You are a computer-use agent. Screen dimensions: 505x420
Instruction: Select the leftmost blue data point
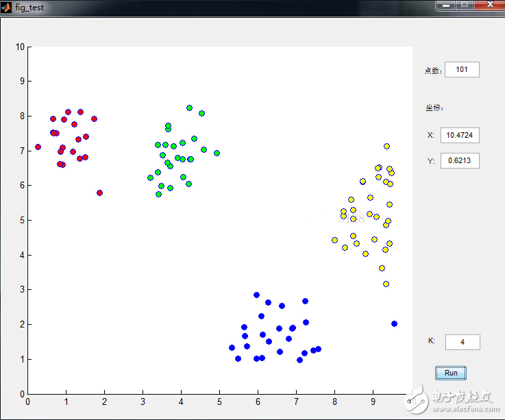tap(232, 347)
